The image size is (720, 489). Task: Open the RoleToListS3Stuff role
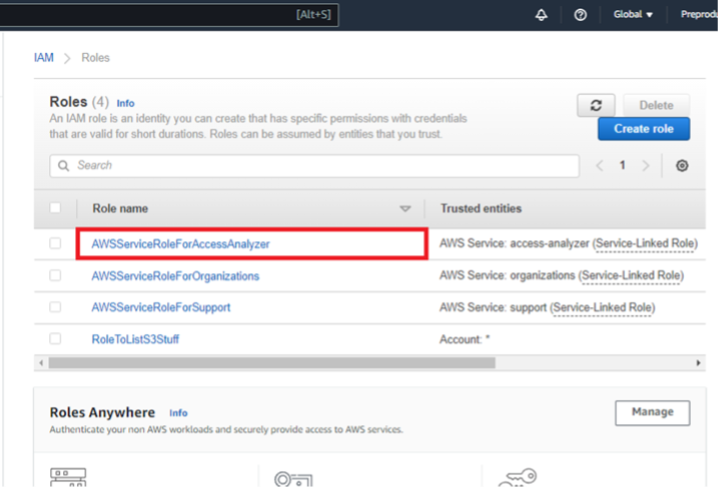135,339
